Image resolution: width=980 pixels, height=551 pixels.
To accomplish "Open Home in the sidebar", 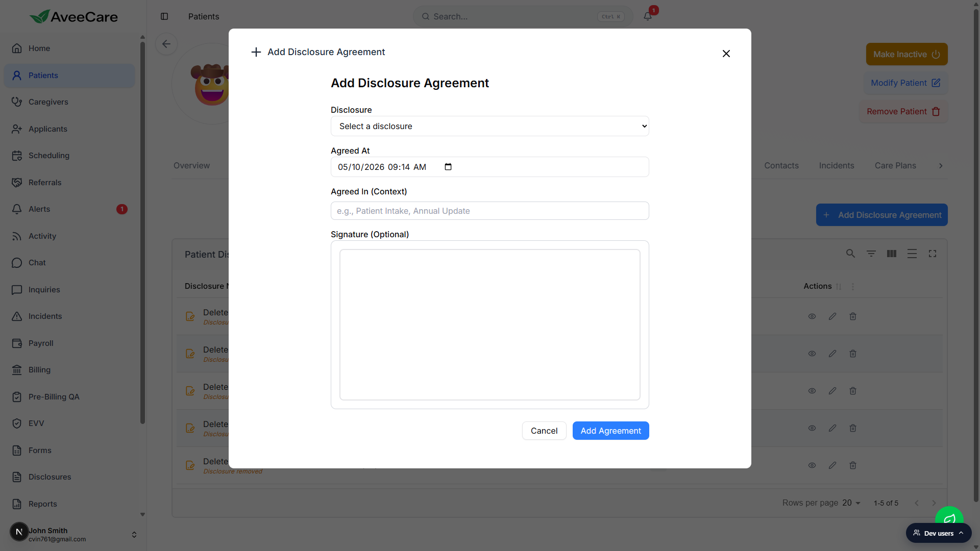I will tap(69, 48).
